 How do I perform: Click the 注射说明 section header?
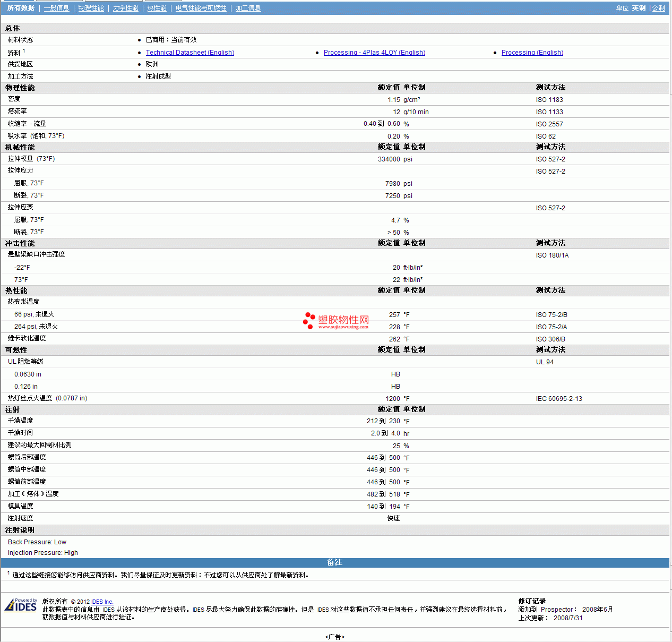(20, 530)
